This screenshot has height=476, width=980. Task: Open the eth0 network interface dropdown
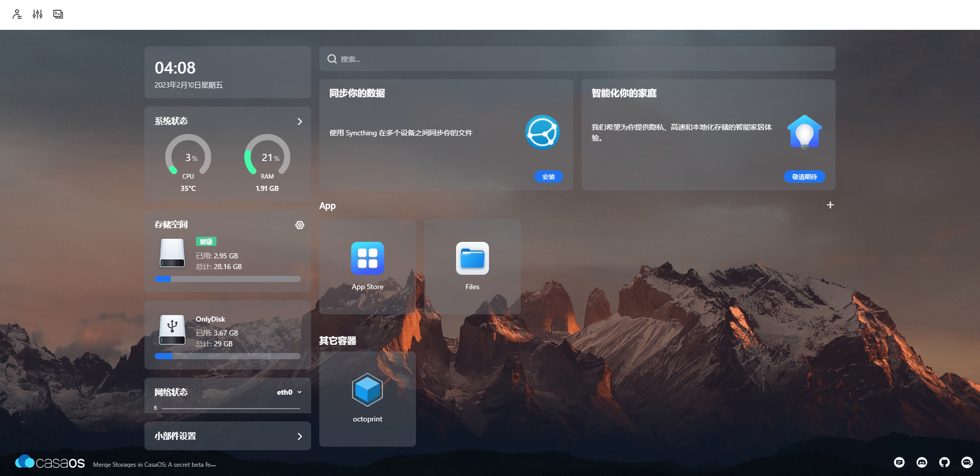point(289,392)
